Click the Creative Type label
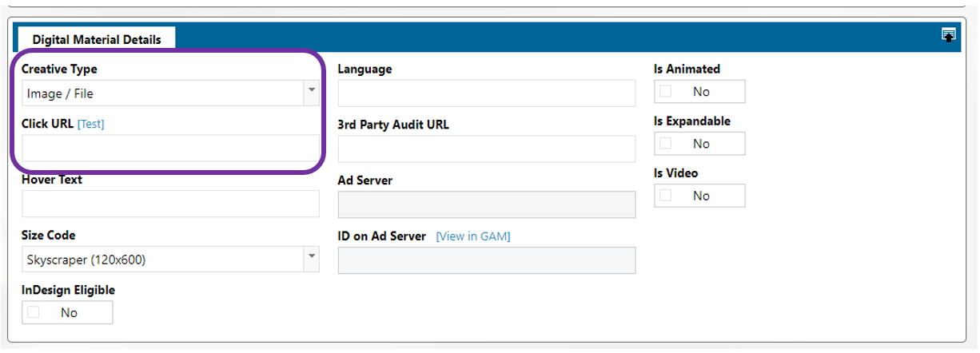The height and width of the screenshot is (353, 980). [59, 69]
